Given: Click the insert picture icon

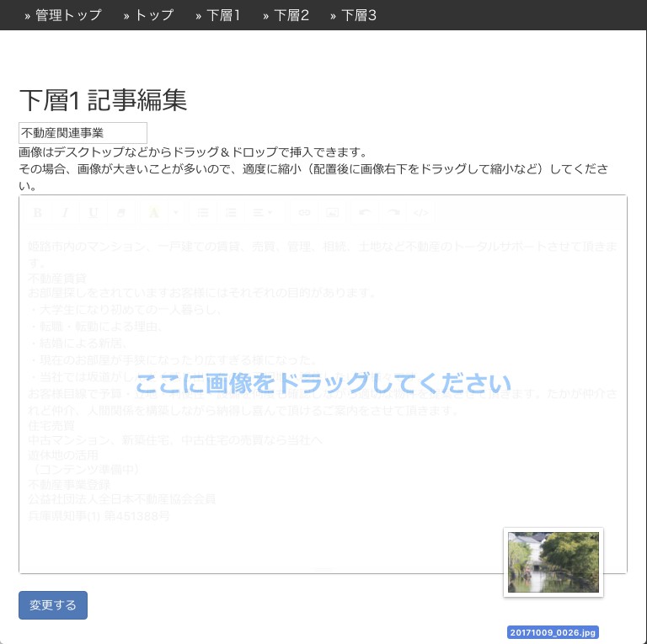Looking at the screenshot, I should click(333, 212).
